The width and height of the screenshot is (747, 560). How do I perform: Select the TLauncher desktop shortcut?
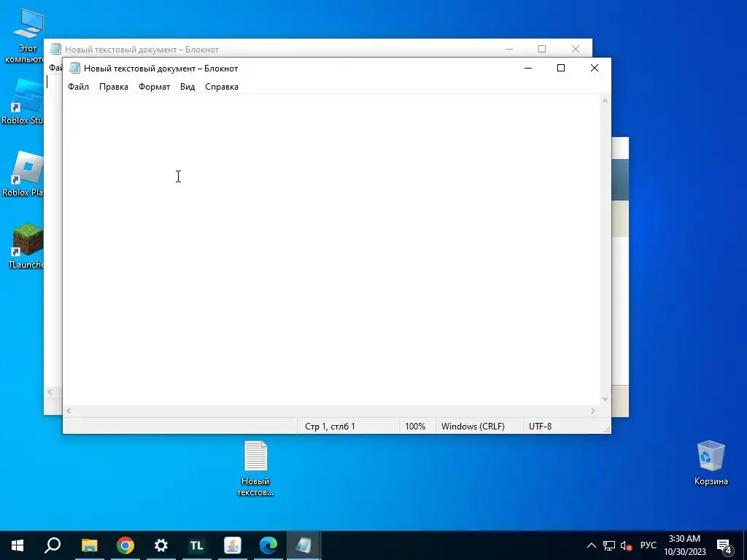(26, 246)
